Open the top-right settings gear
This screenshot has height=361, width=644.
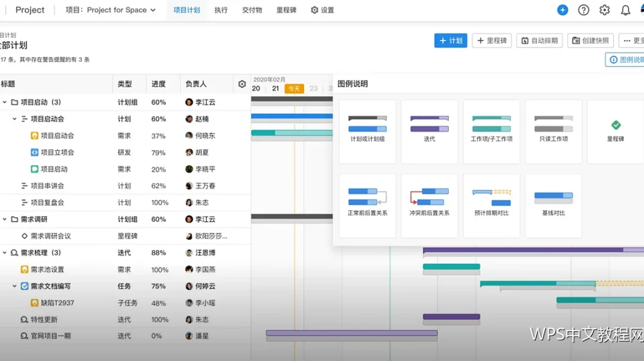click(604, 10)
